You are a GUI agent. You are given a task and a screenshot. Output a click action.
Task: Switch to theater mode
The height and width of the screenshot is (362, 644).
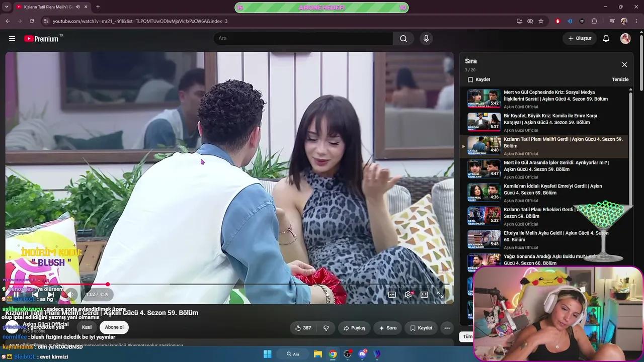[424, 295]
